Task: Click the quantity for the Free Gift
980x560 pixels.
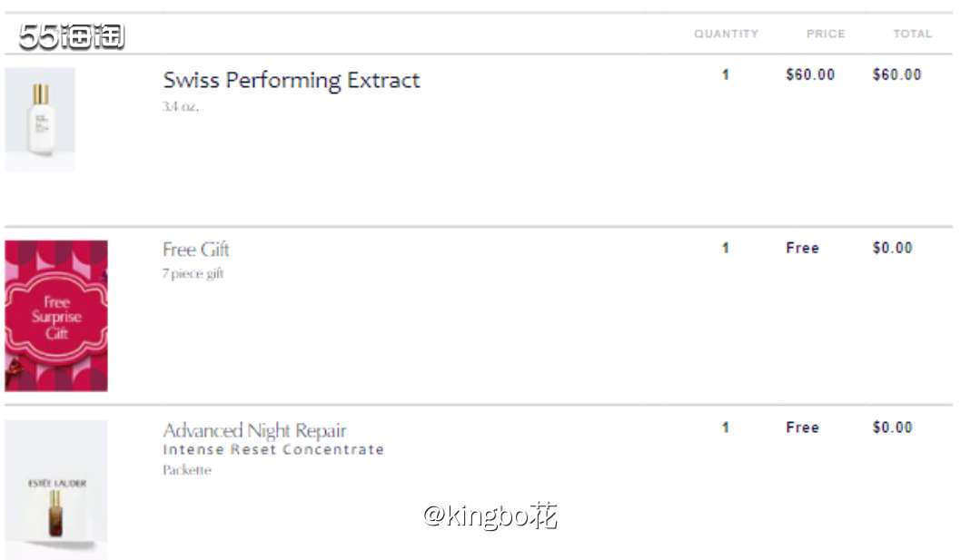Action: click(x=725, y=248)
